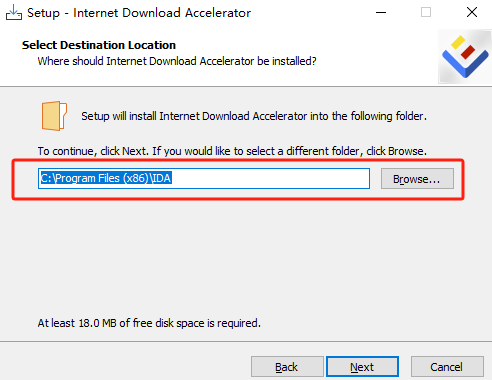Minimize the Setup window

[381, 13]
